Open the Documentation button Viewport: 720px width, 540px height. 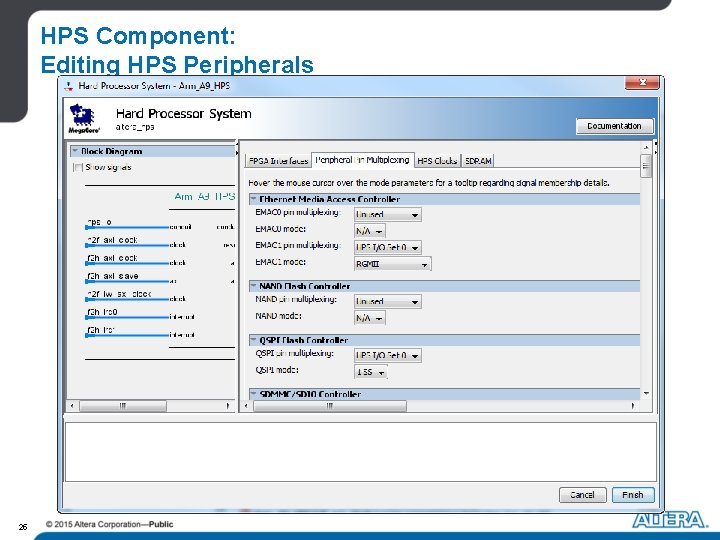click(614, 126)
